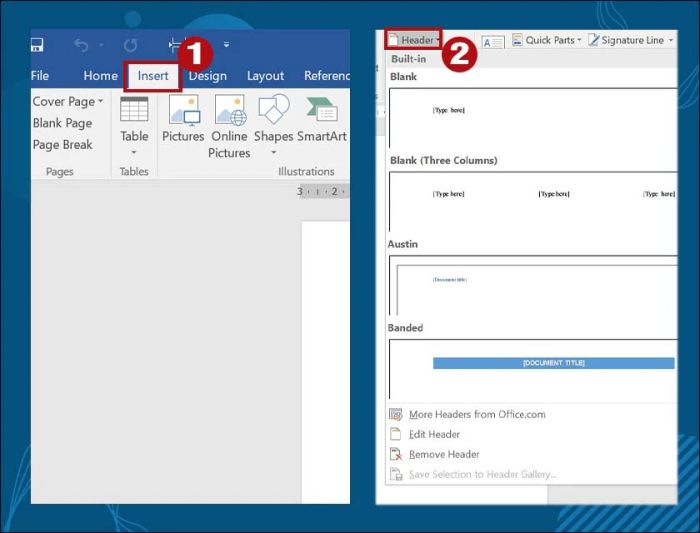Open the Design ribbon tab
This screenshot has height=533, width=700.
pyautogui.click(x=207, y=76)
